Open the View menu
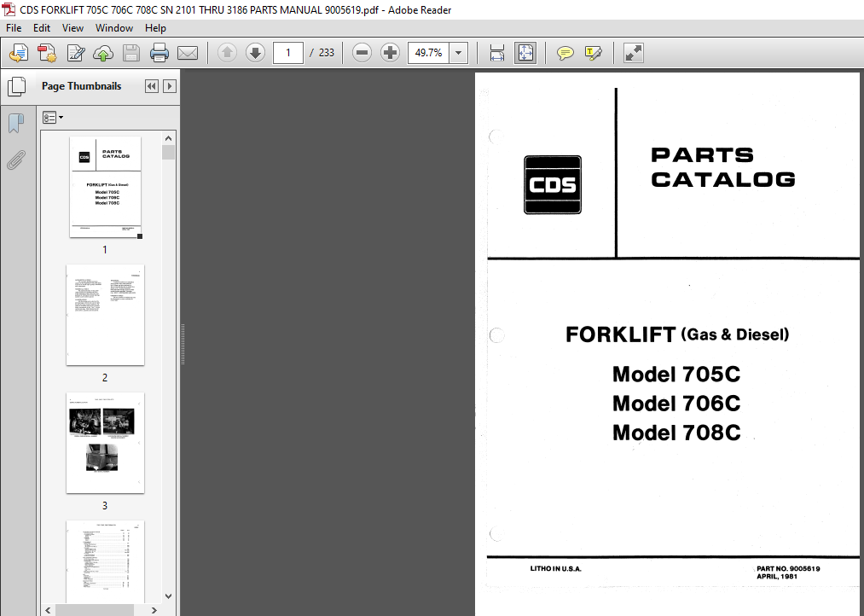864x616 pixels. point(72,28)
